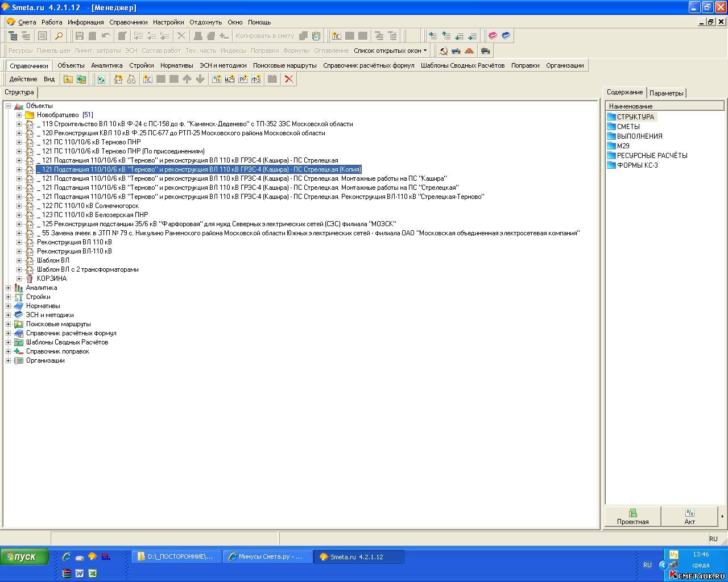Select 123 ПС 110/10 кВ Белозерская ПНР
Image resolution: width=728 pixels, height=582 pixels.
(x=93, y=215)
